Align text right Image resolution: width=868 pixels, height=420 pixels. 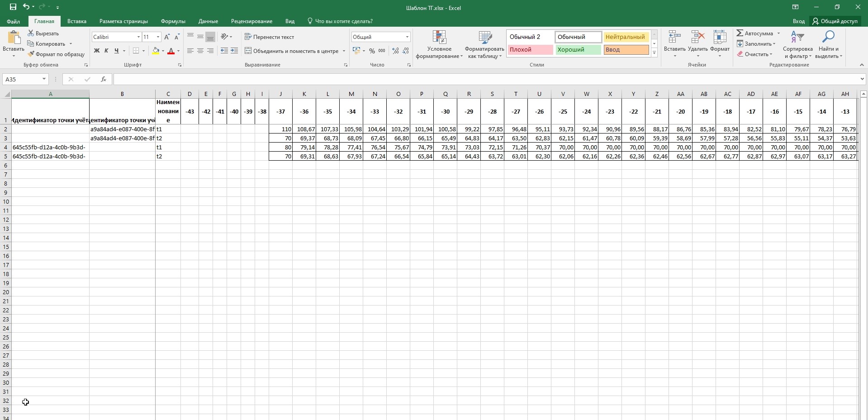tap(210, 51)
